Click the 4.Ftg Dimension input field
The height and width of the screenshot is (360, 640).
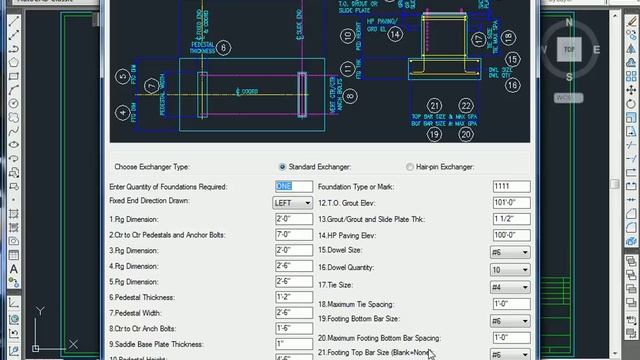294,266
